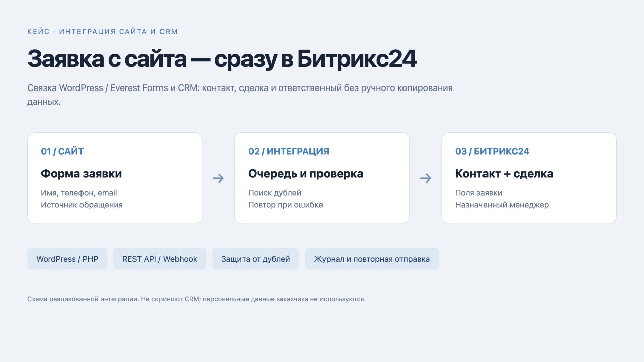The height and width of the screenshot is (362, 644).
Task: Click the line "Поля заявки"
Action: click(x=478, y=193)
